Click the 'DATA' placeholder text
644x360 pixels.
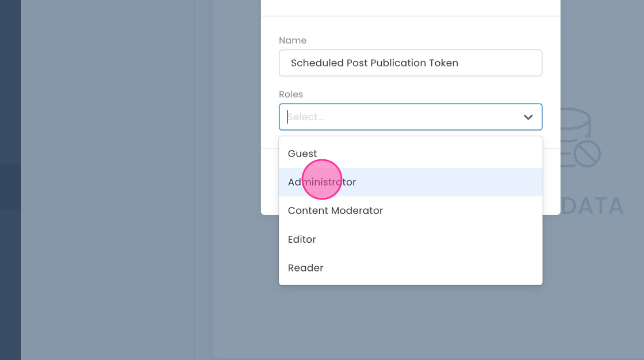pos(592,206)
